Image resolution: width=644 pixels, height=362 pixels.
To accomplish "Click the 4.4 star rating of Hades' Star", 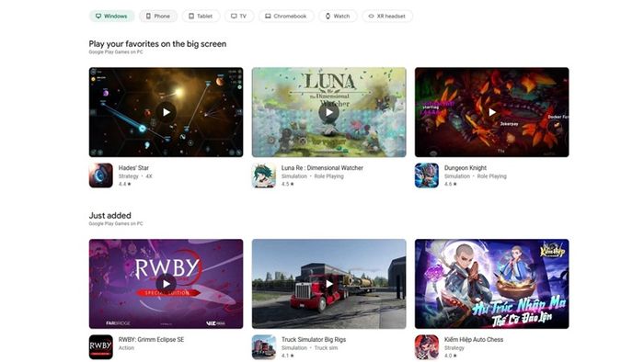I will [124, 184].
